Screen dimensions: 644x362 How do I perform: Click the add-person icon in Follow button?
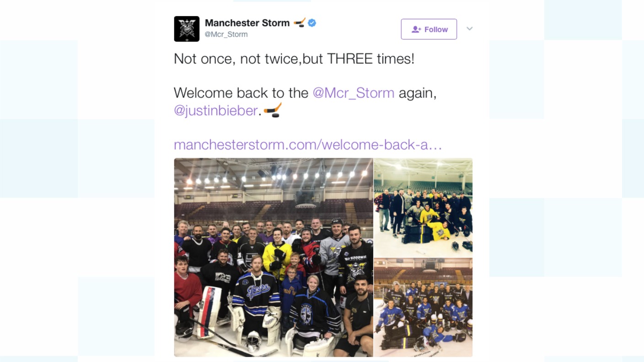416,29
